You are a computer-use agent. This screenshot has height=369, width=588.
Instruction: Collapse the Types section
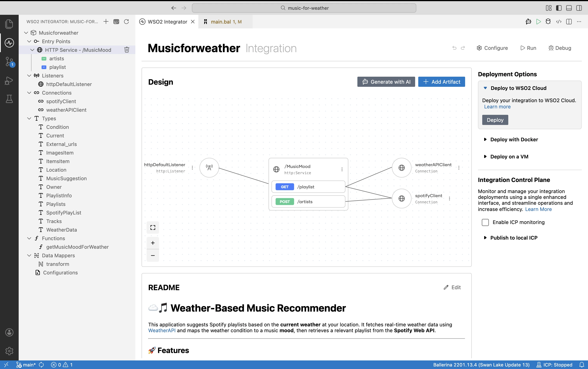click(x=29, y=118)
